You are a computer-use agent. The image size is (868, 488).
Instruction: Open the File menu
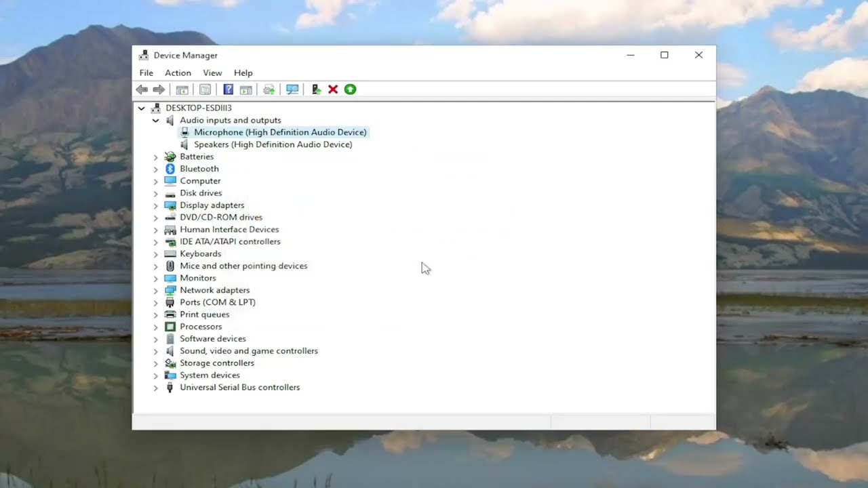click(x=146, y=73)
